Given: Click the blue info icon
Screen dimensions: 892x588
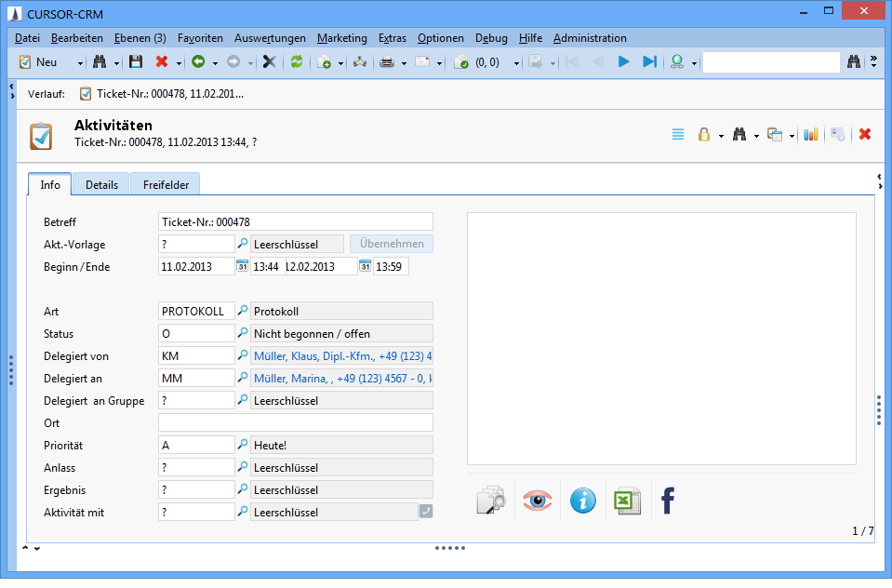Looking at the screenshot, I should pos(582,501).
